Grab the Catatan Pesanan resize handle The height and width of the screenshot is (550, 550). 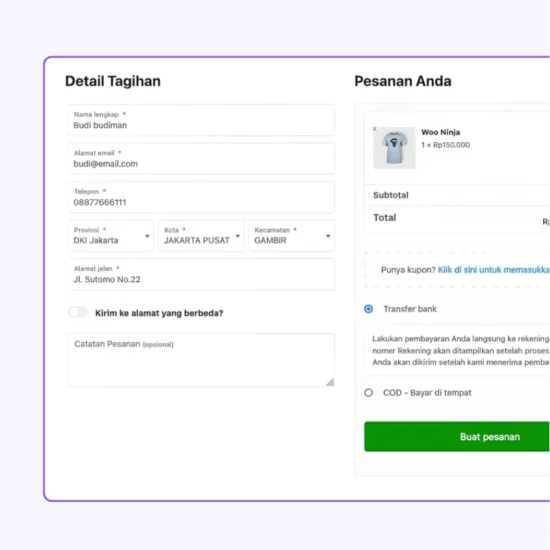tap(330, 382)
